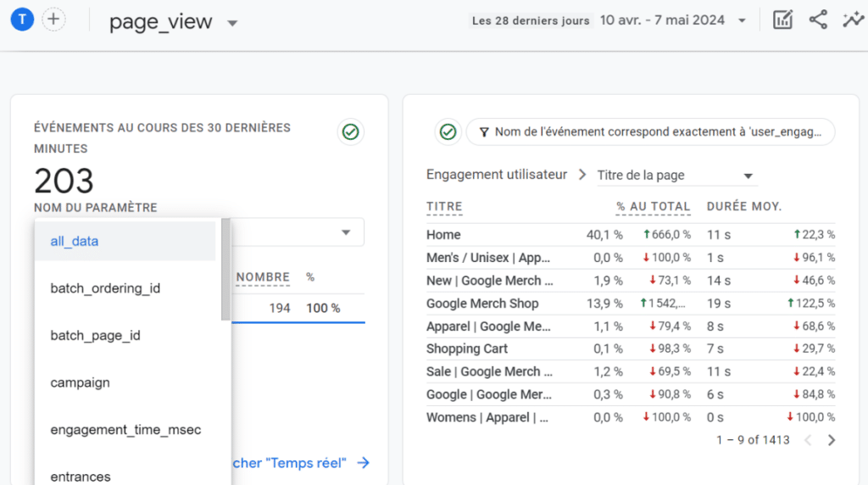The height and width of the screenshot is (485, 868).
Task: Select all_data in the parameter list
Action: tap(125, 241)
